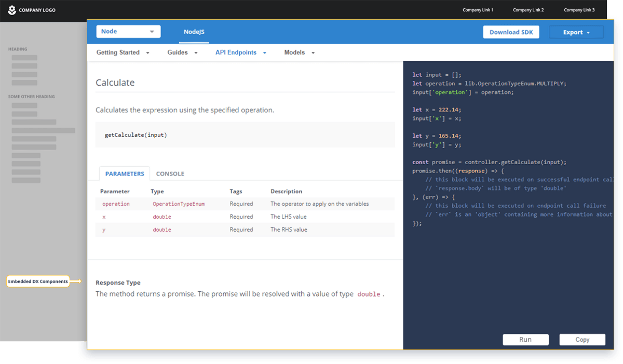Open Company Link 3
This screenshot has height=364, width=623.
(x=579, y=10)
